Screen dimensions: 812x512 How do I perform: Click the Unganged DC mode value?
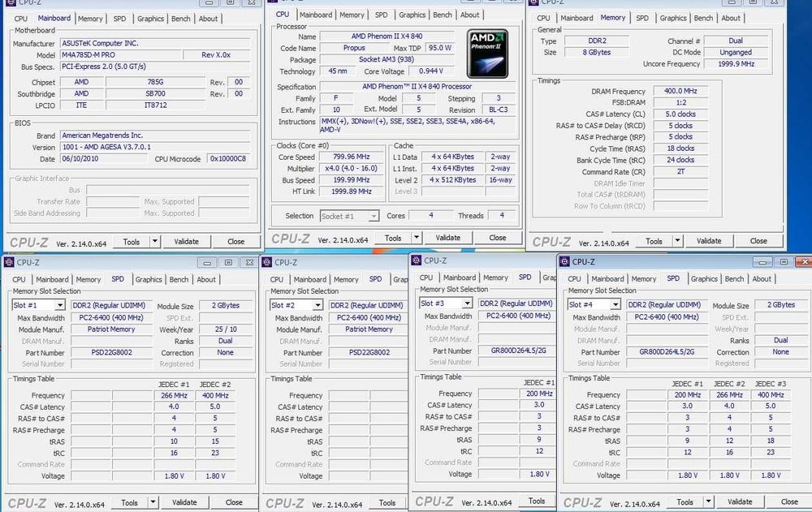click(x=736, y=52)
